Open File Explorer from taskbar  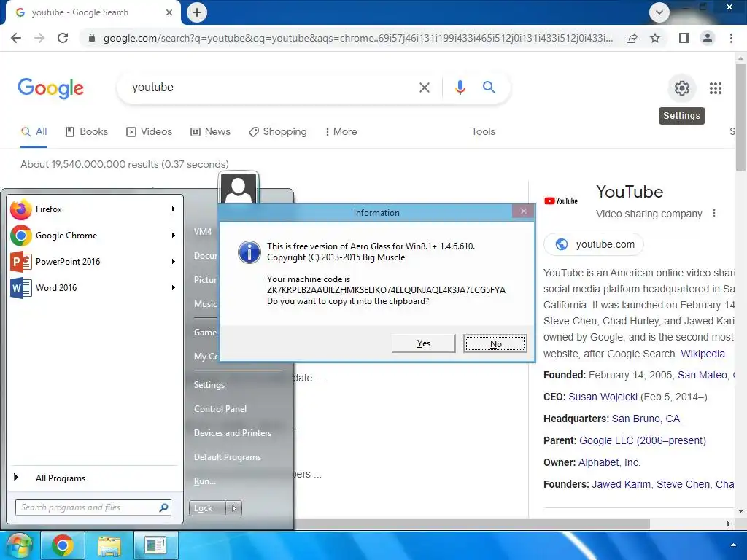(x=109, y=545)
